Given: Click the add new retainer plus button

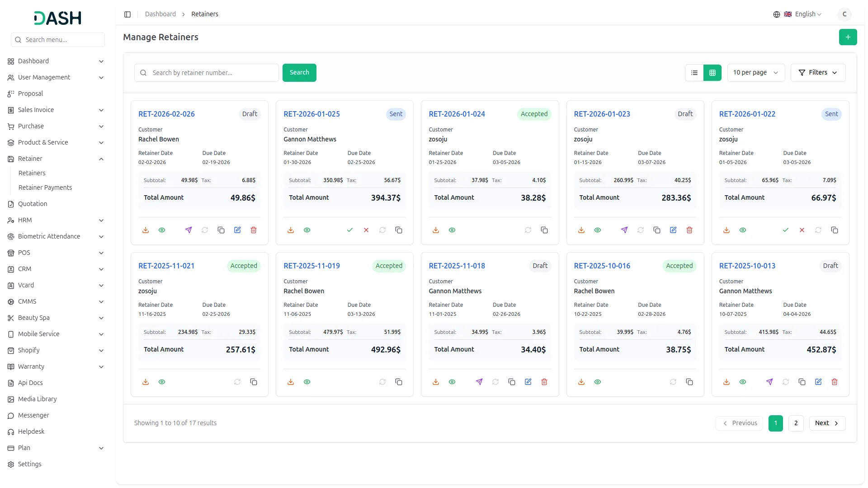Looking at the screenshot, I should (848, 37).
